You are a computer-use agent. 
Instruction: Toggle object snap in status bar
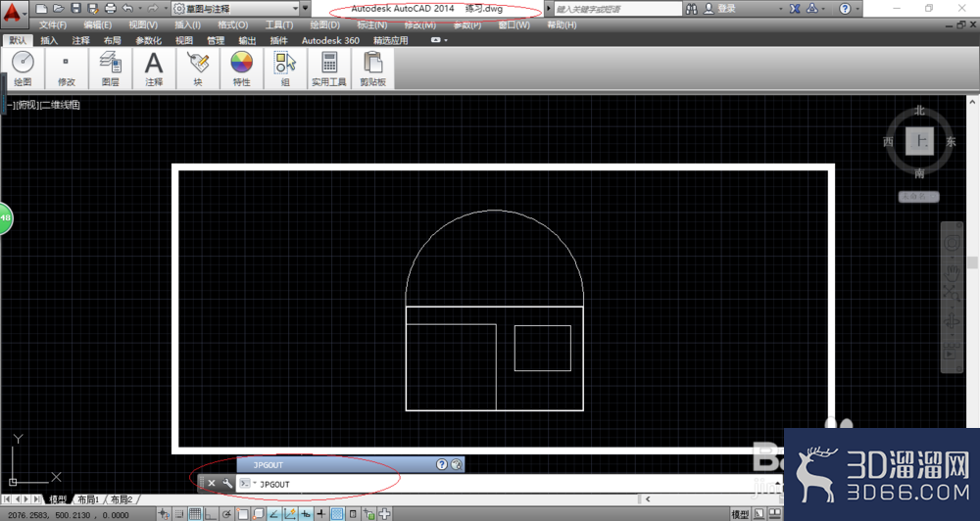point(242,514)
